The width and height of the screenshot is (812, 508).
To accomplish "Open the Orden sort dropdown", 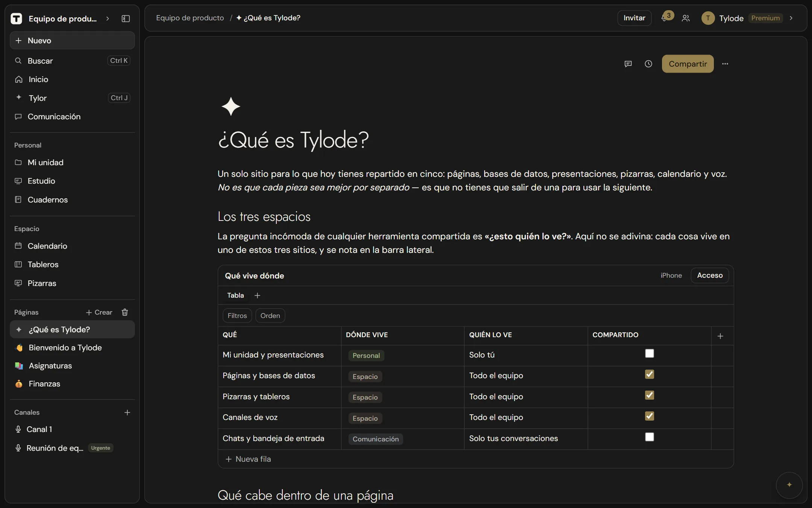I will (x=270, y=316).
